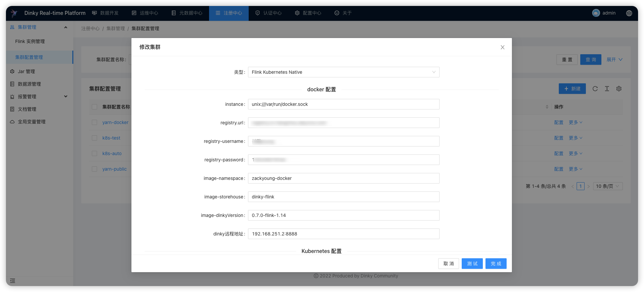The image size is (644, 292).
Task: Check the k8s-test row checkbox
Action: tap(94, 138)
